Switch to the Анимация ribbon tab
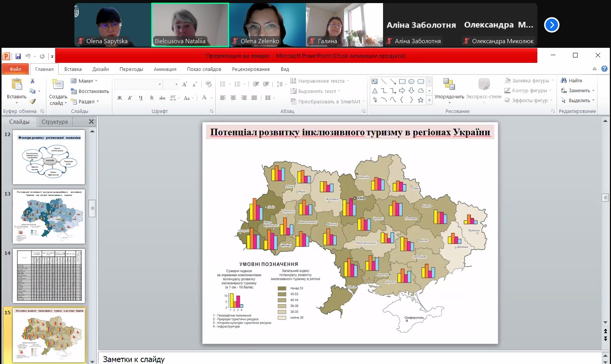 [x=165, y=69]
